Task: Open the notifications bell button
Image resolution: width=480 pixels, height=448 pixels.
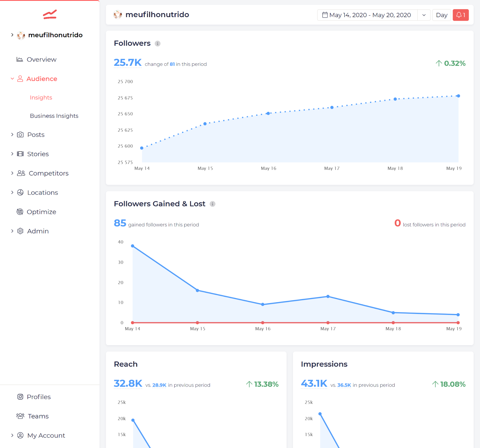Action: (x=460, y=15)
